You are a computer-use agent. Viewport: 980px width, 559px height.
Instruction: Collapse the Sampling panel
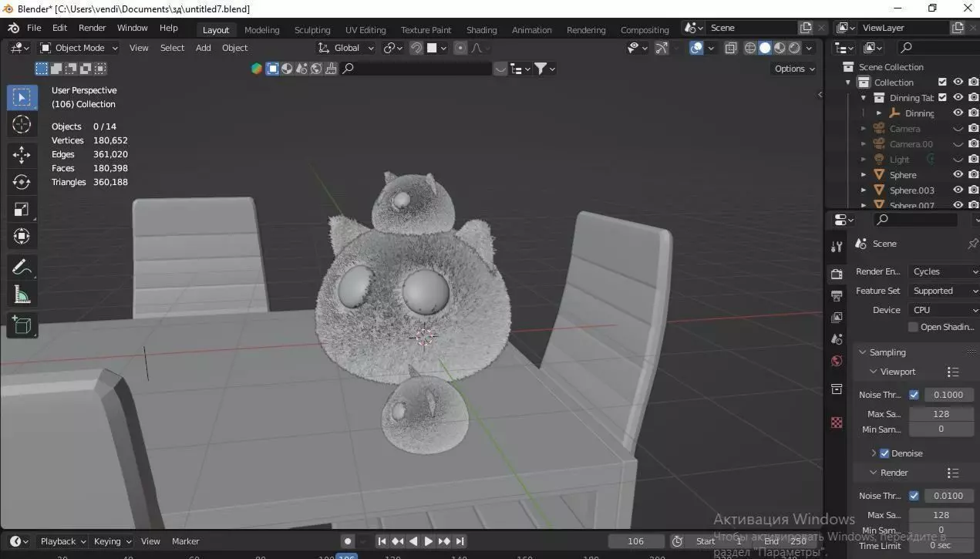863,352
